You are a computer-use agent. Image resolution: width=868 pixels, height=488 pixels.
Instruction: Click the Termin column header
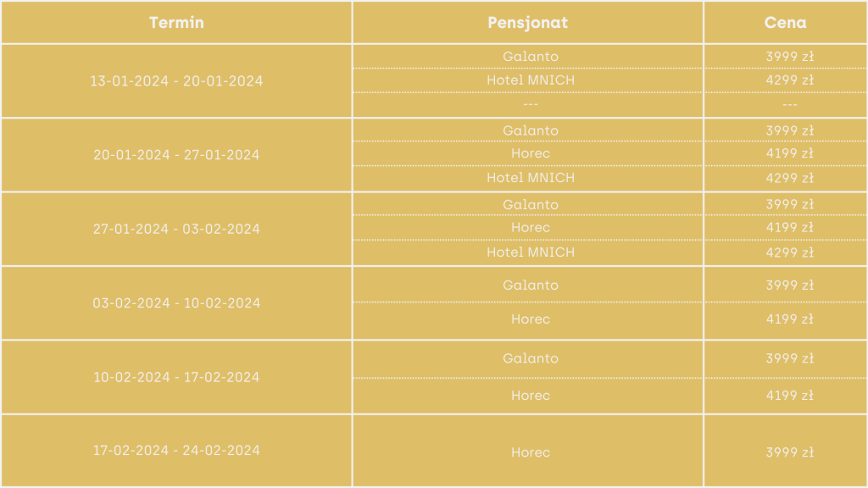176,23
